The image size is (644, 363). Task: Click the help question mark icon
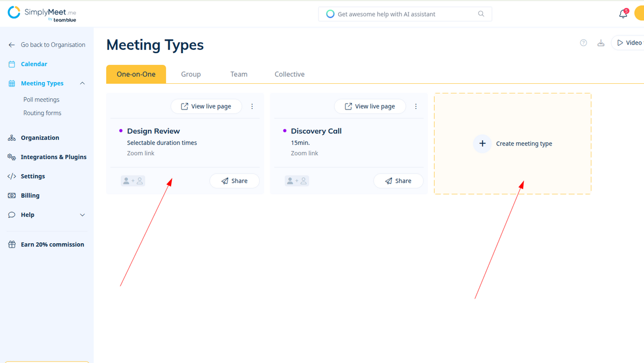coord(583,43)
